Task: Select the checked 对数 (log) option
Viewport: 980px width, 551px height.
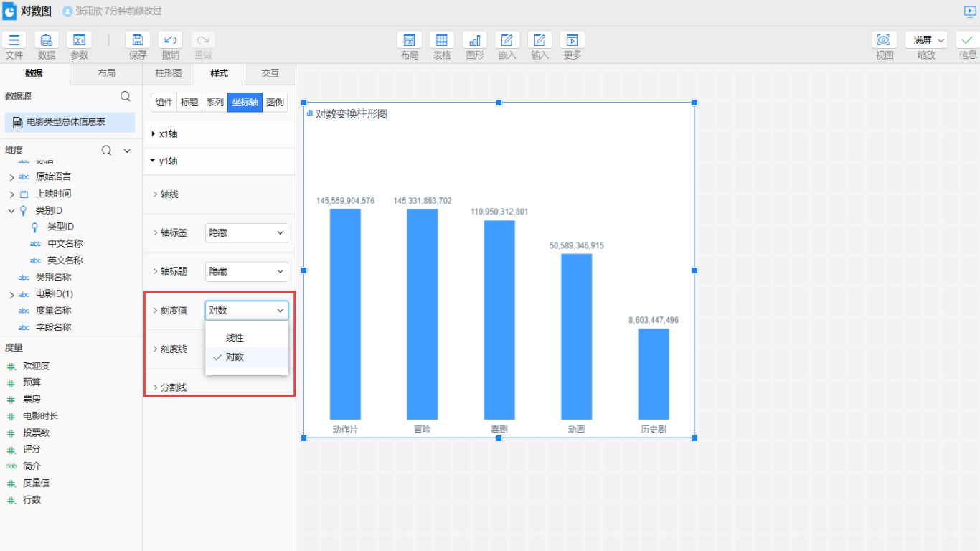Action: (235, 357)
